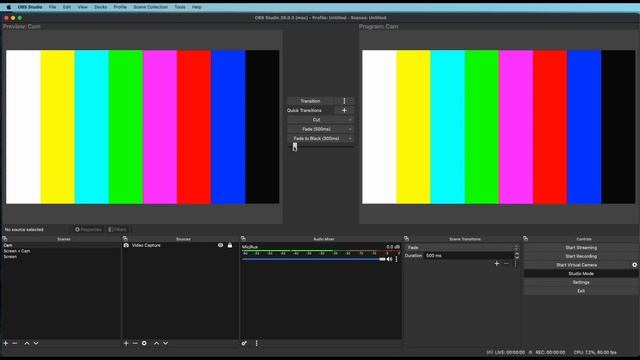This screenshot has width=640, height=360.
Task: Add a scene transition with plus icon
Action: 497,264
